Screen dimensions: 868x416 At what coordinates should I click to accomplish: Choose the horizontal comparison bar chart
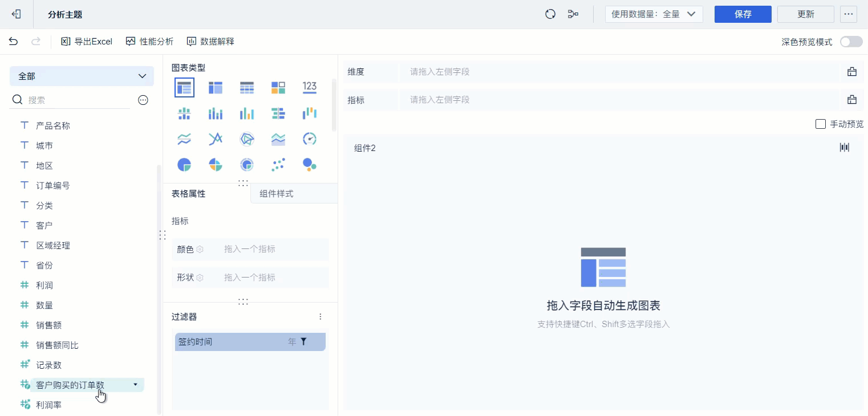coord(278,113)
